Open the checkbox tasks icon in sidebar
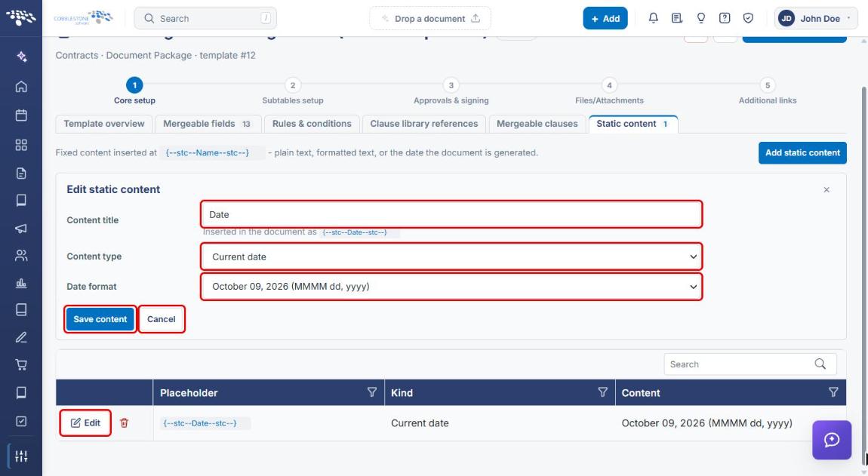This screenshot has width=868, height=476. coord(21,421)
